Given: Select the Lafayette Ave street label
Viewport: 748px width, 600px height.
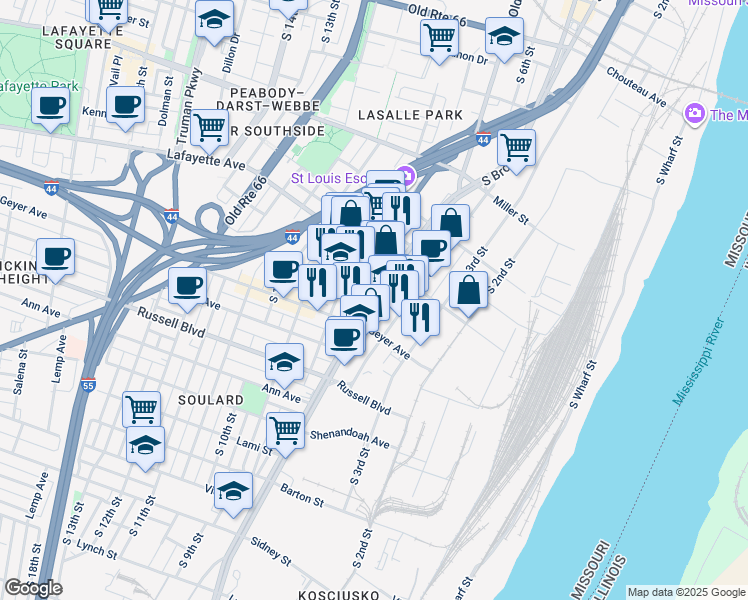Looking at the screenshot, I should [206, 159].
